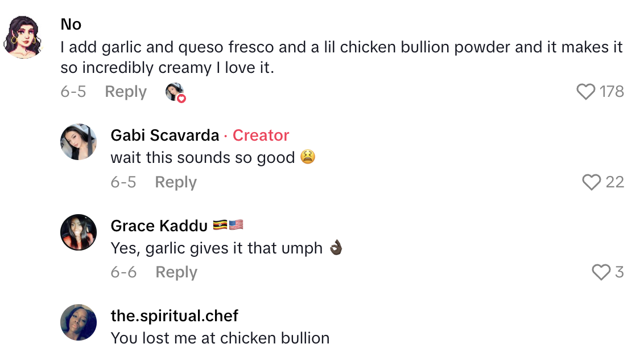Viewport: 644px width, 352px height.
Task: Click the red Creator badge label
Action: [x=260, y=135]
